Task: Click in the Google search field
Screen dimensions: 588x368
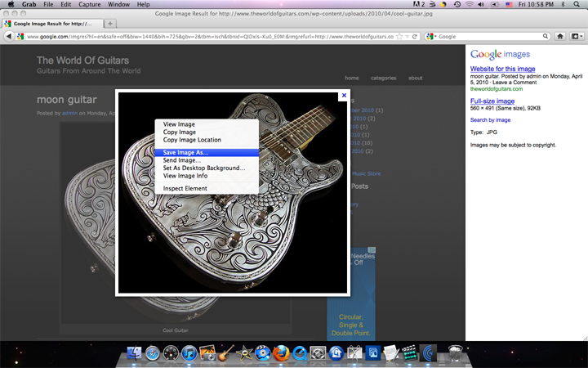Action: click(x=490, y=37)
